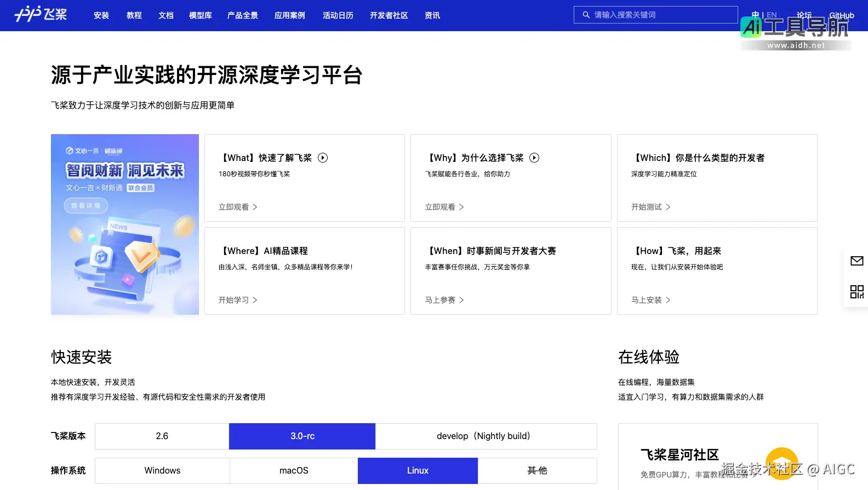
Task: Play the Why 为什么选择飞桨 video icon
Action: coord(534,158)
